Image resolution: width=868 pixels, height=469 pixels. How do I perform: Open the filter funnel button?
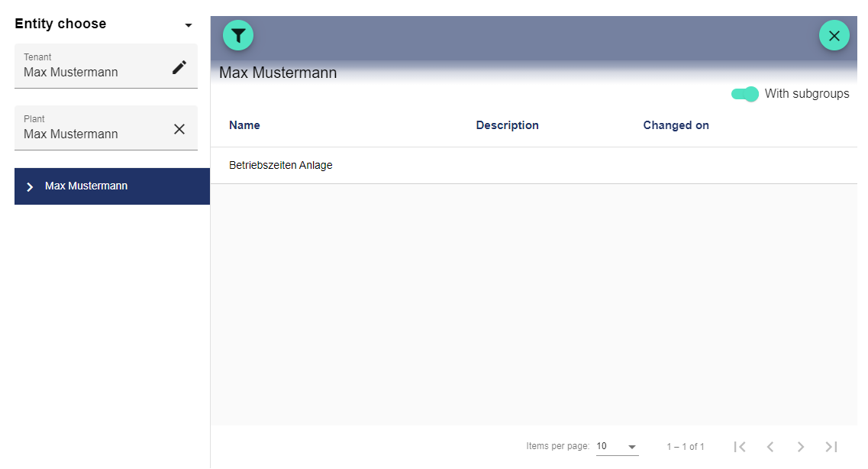[238, 35]
